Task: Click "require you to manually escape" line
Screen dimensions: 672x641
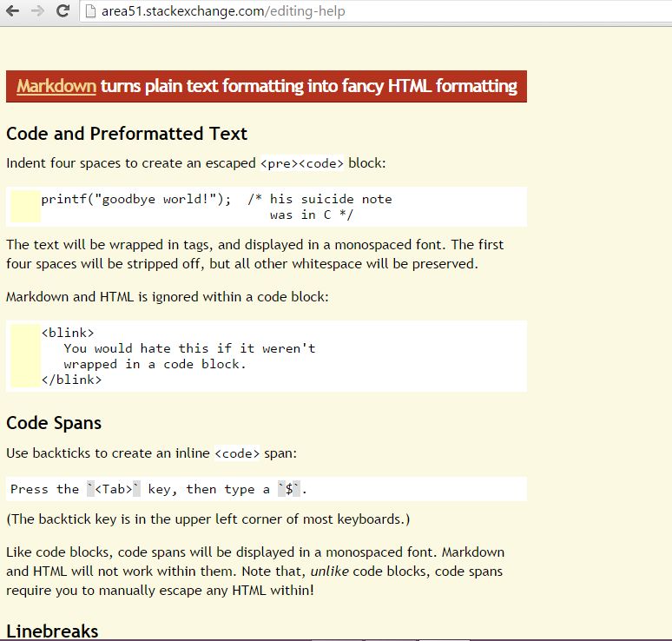Action: pos(160,591)
